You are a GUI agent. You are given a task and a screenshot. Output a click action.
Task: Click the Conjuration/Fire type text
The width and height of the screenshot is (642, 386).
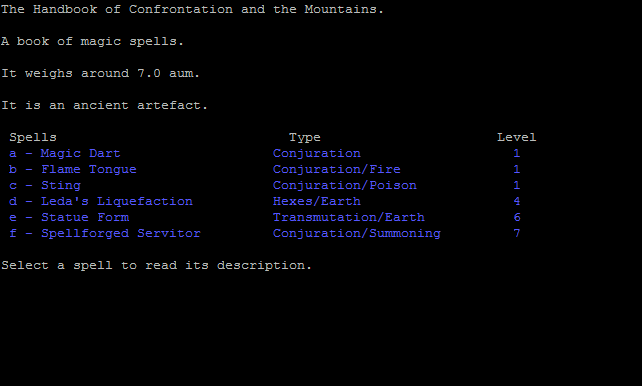coord(337,169)
